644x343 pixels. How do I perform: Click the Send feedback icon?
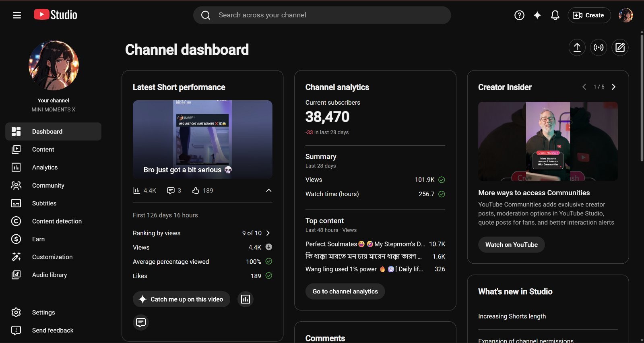point(16,331)
